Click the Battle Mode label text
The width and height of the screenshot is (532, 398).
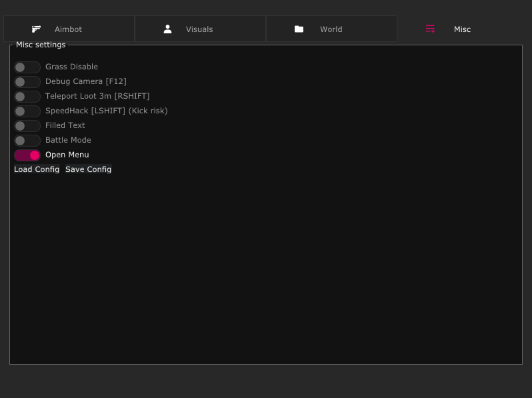pos(68,140)
